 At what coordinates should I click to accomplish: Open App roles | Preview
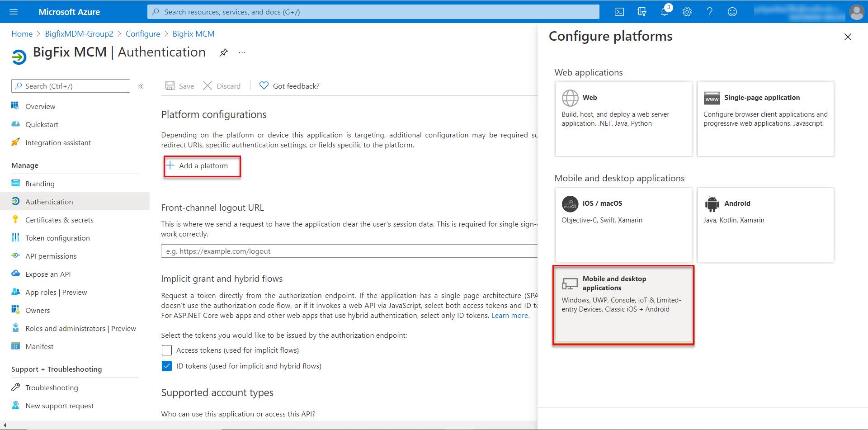click(x=75, y=292)
